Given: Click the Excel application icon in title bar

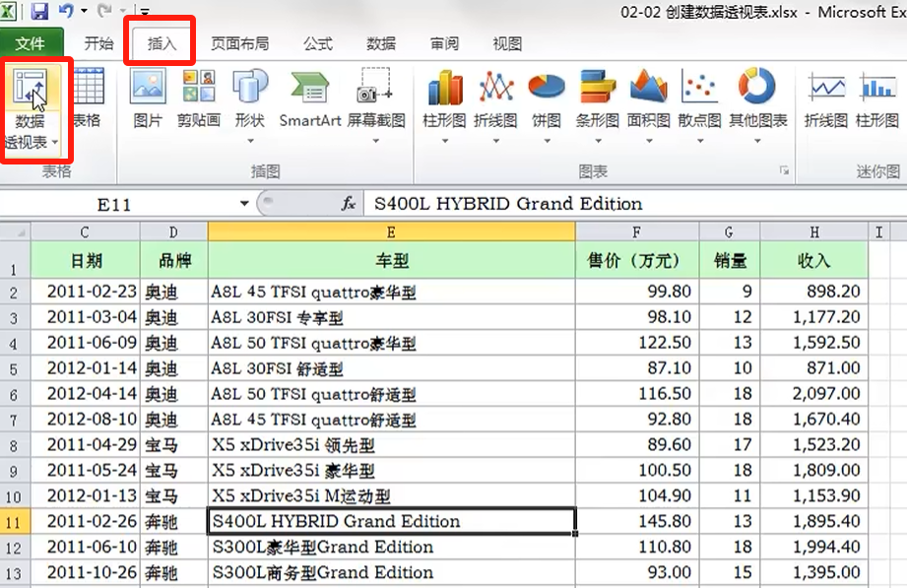Looking at the screenshot, I should click(x=8, y=11).
